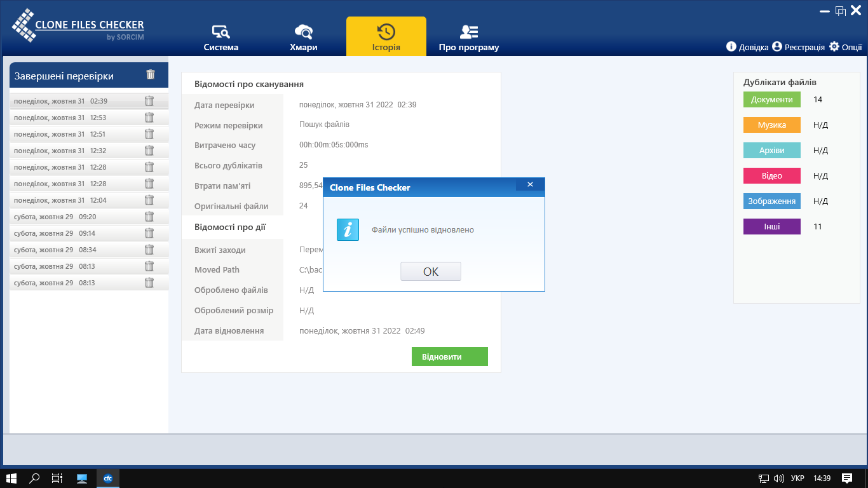Click the dialog information icon
The width and height of the screenshot is (868, 488).
(x=348, y=229)
